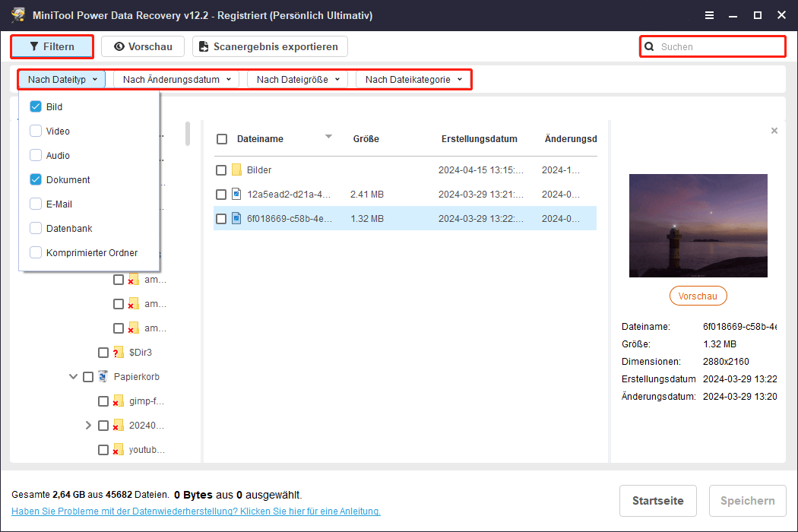Viewport: 798px width, 532px height.
Task: Click the Suchen search input field
Action: (x=718, y=46)
